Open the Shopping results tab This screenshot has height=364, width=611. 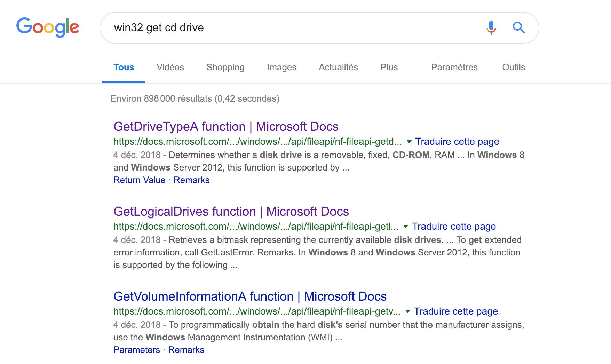pos(225,67)
